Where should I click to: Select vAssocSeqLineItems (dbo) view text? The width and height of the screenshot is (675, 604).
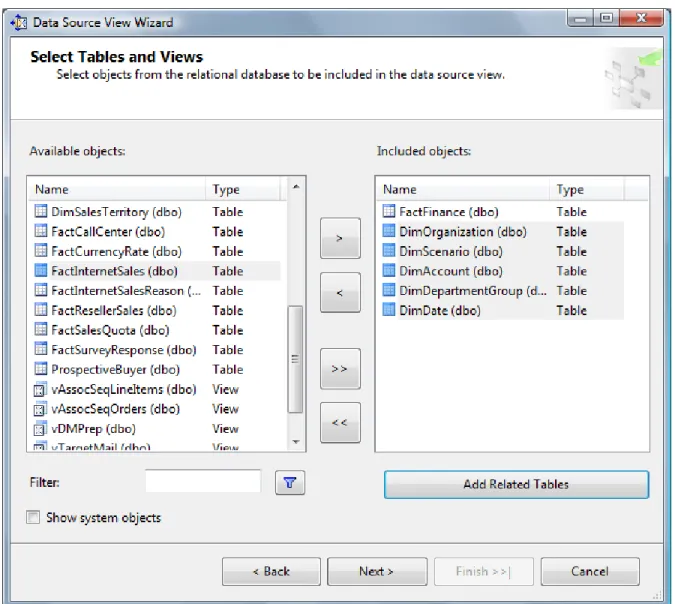click(124, 390)
